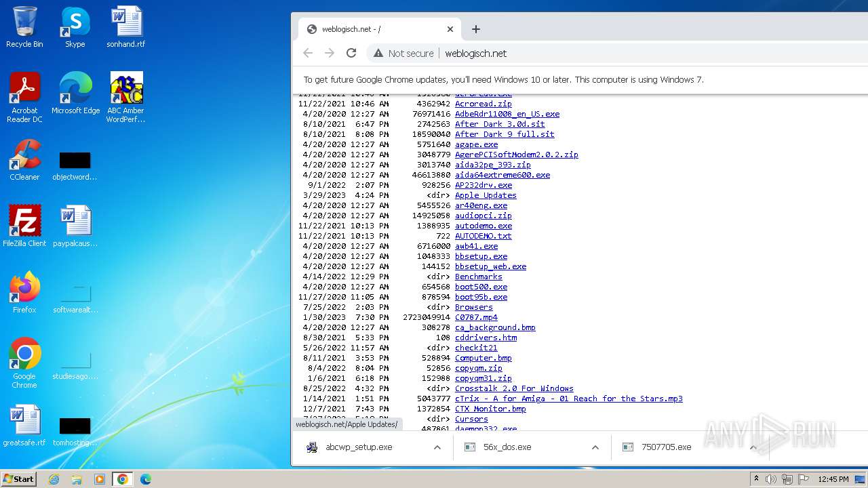Expand options for 56x_dos.exe download
868x488 pixels.
(x=595, y=447)
